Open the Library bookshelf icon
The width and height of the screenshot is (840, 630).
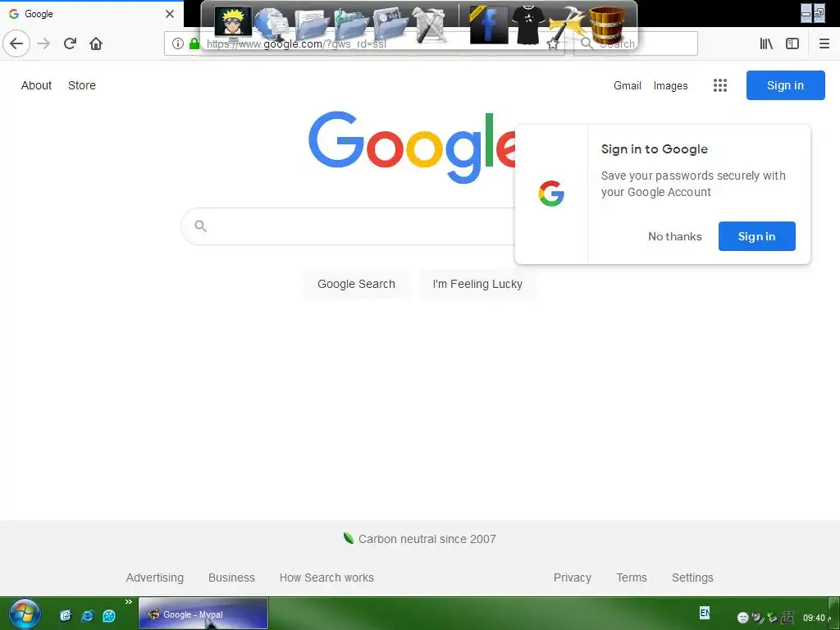pos(767,43)
